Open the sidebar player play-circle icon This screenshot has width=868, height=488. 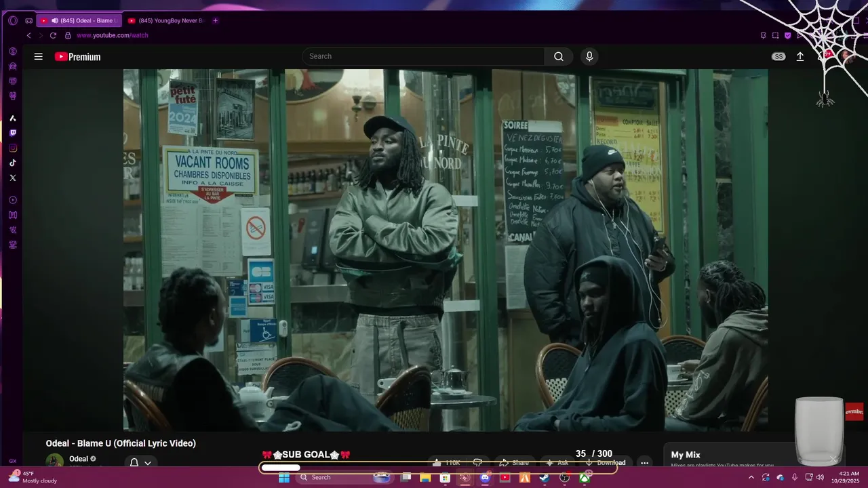click(12, 200)
